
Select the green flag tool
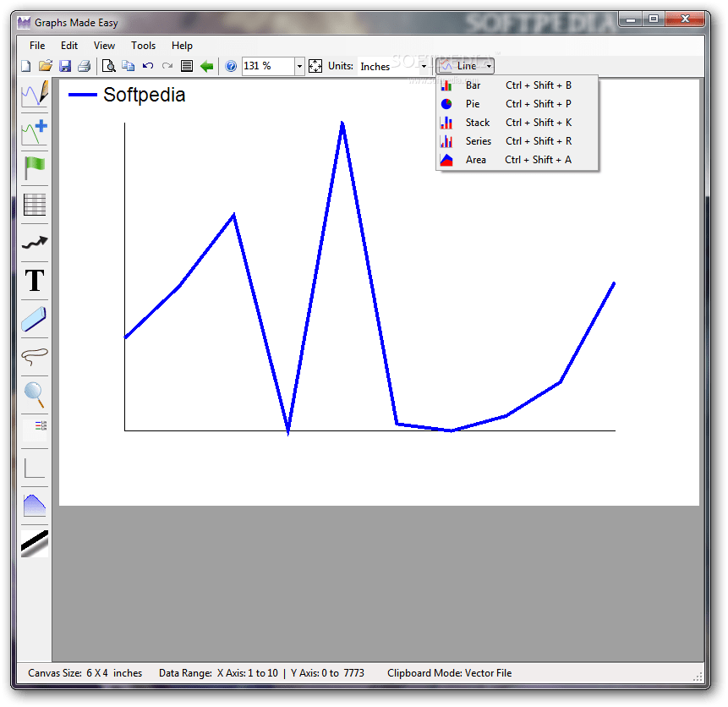point(35,168)
